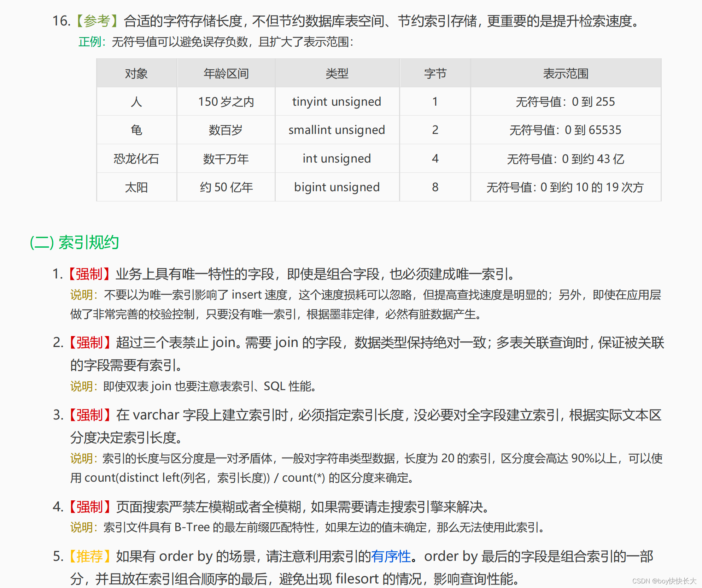Viewport: 702px width, 588px height.
Task: Click the 'count(distinct left(列名, 索引长度))' text
Action: 177,478
